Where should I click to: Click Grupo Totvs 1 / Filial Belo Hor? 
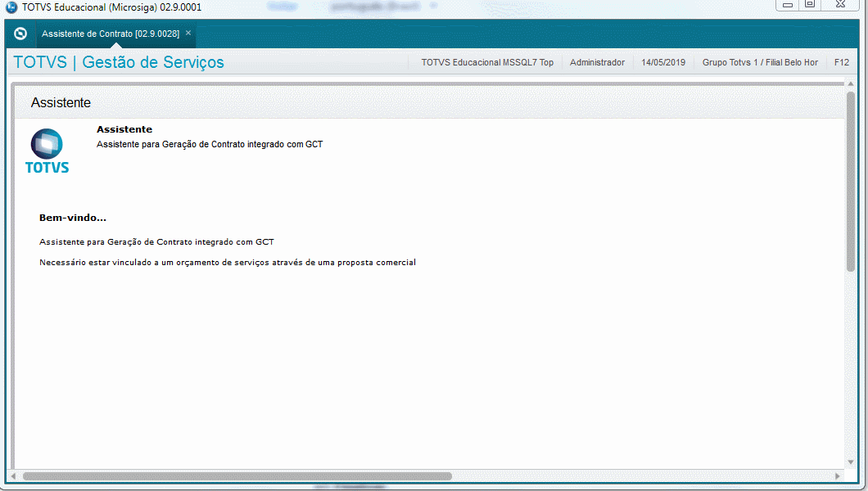pos(760,62)
